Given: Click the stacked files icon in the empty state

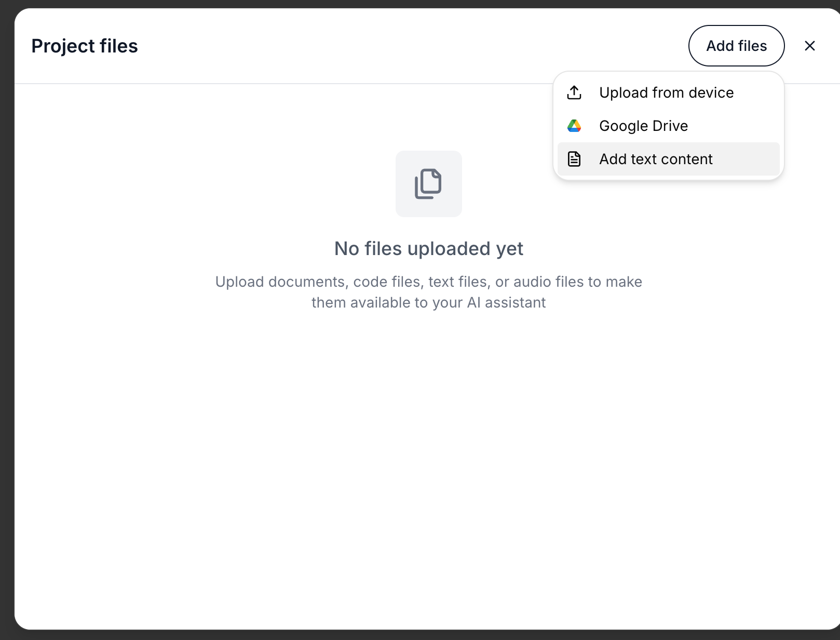Looking at the screenshot, I should tap(428, 184).
